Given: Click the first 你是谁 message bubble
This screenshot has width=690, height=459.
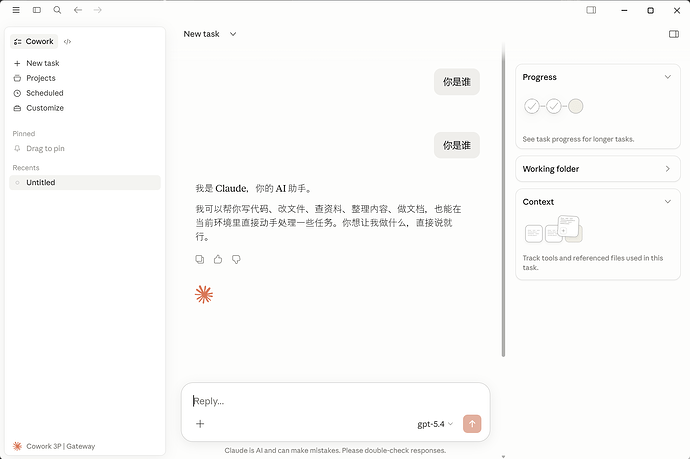Looking at the screenshot, I should [x=457, y=82].
